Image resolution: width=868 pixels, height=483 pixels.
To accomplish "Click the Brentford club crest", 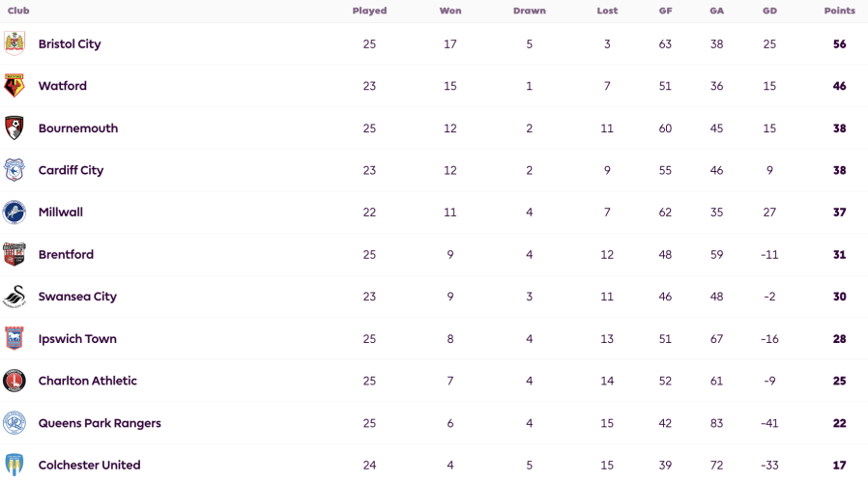I will (x=14, y=254).
